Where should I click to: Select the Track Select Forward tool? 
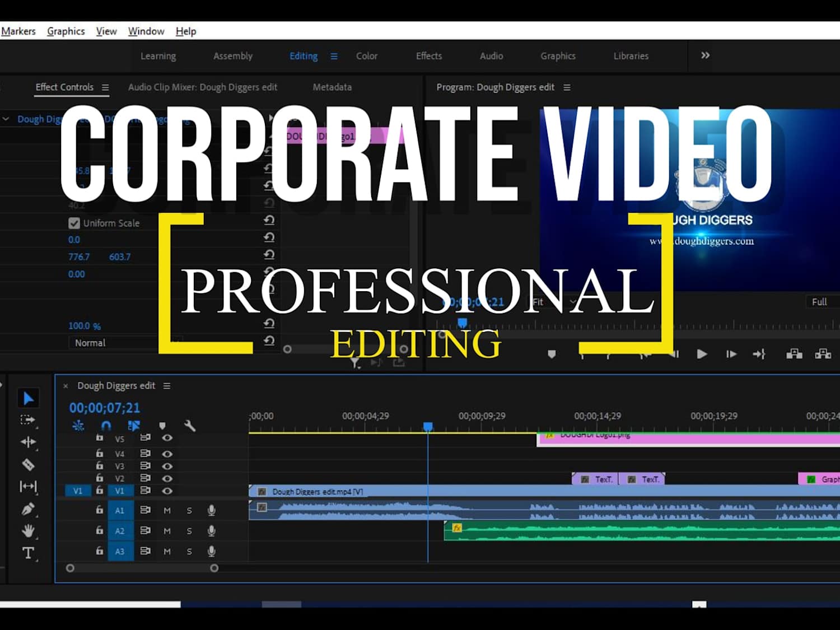[27, 420]
